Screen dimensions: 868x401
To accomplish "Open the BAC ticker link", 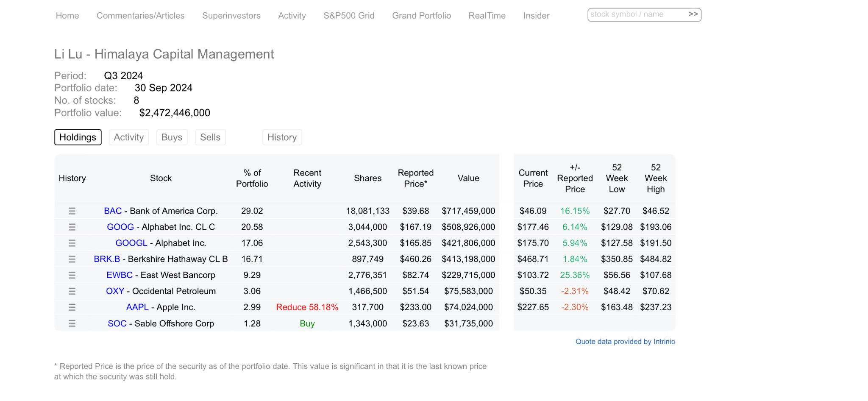I will 113,211.
